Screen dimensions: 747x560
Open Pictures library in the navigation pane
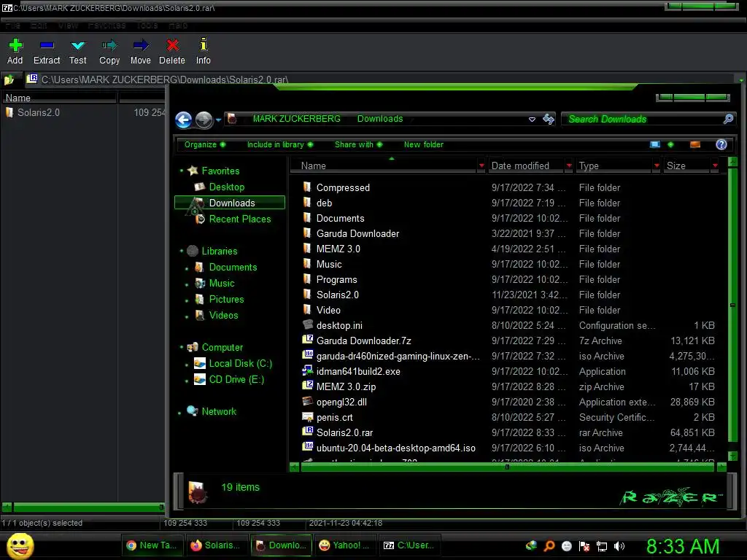[226, 300]
